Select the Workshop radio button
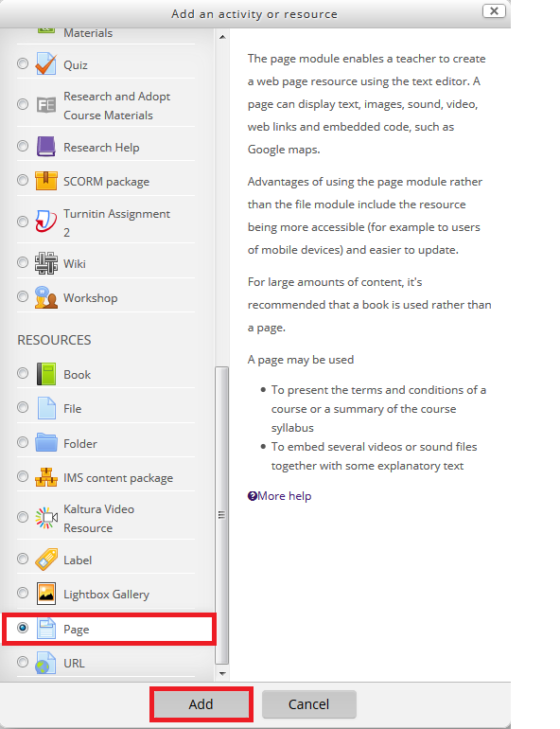 pyautogui.click(x=23, y=296)
